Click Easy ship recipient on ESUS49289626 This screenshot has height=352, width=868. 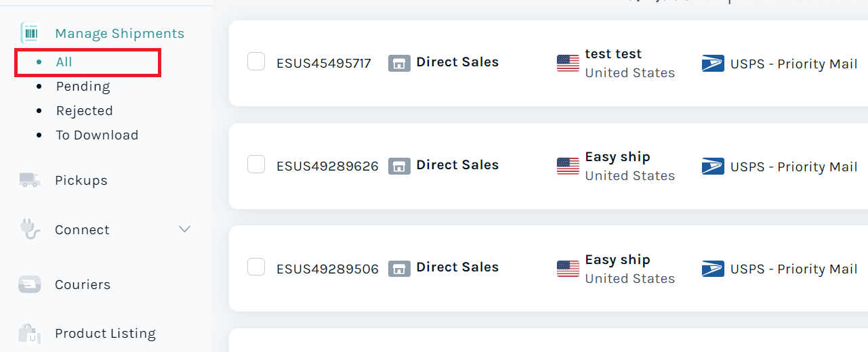pyautogui.click(x=617, y=157)
